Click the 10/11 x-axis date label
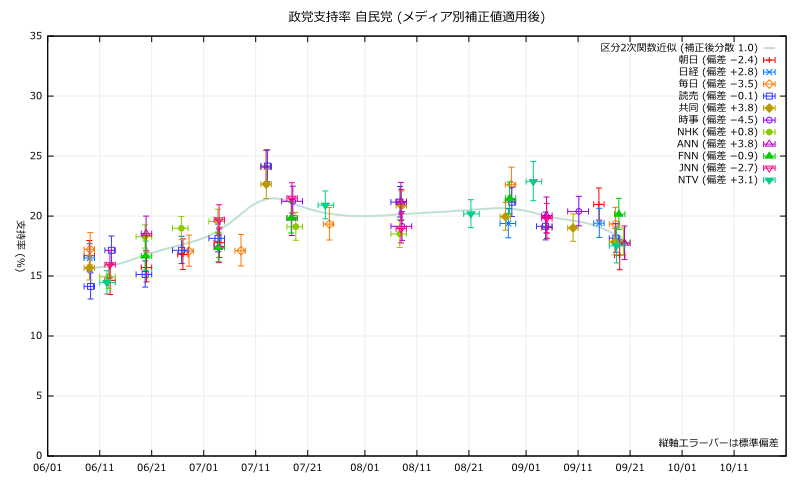800x480 pixels. coord(735,466)
